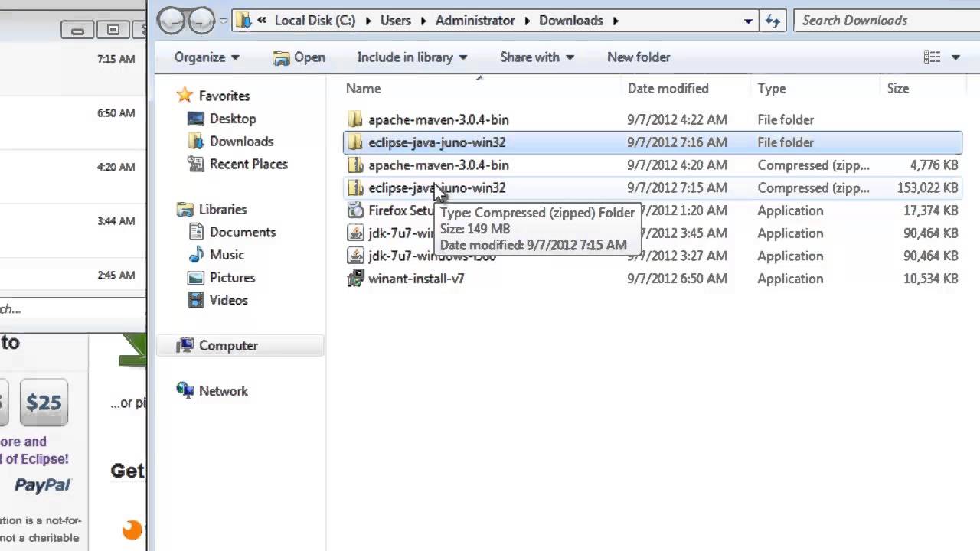Open the Organize dropdown menu
The height and width of the screenshot is (551, 980).
(206, 57)
